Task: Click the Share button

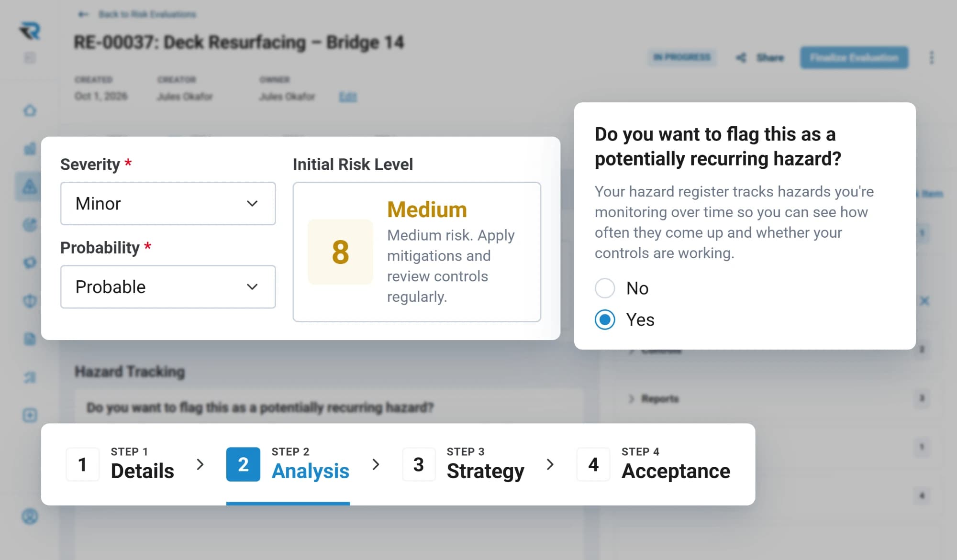Action: click(x=760, y=58)
